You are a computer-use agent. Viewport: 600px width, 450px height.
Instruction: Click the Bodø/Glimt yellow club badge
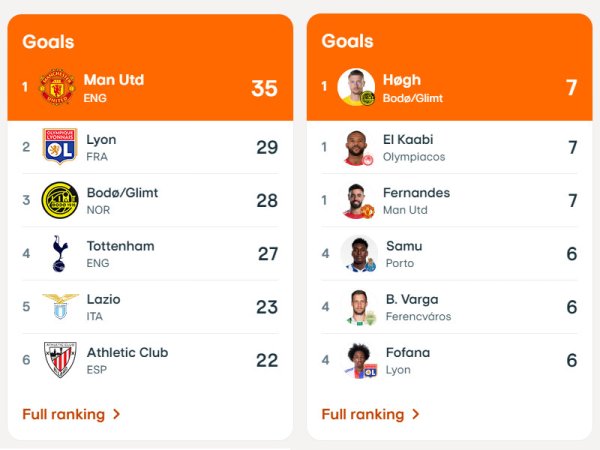(x=60, y=200)
